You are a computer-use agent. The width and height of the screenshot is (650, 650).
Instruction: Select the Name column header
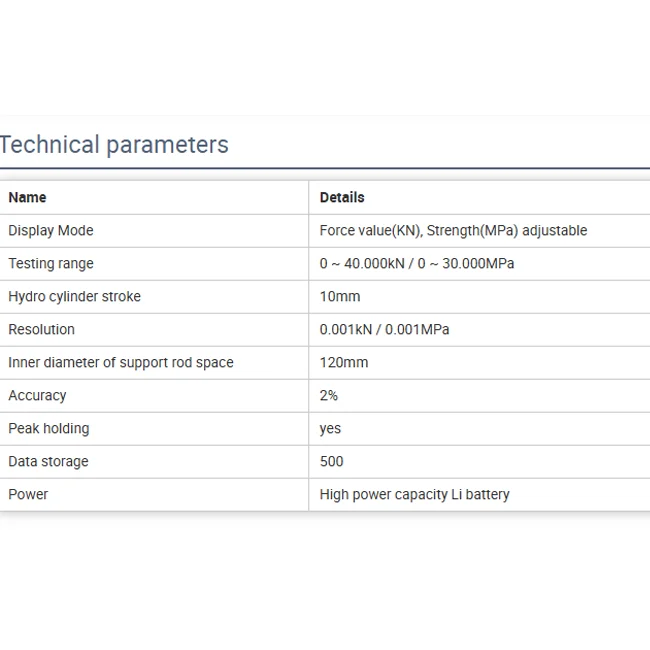click(x=27, y=197)
